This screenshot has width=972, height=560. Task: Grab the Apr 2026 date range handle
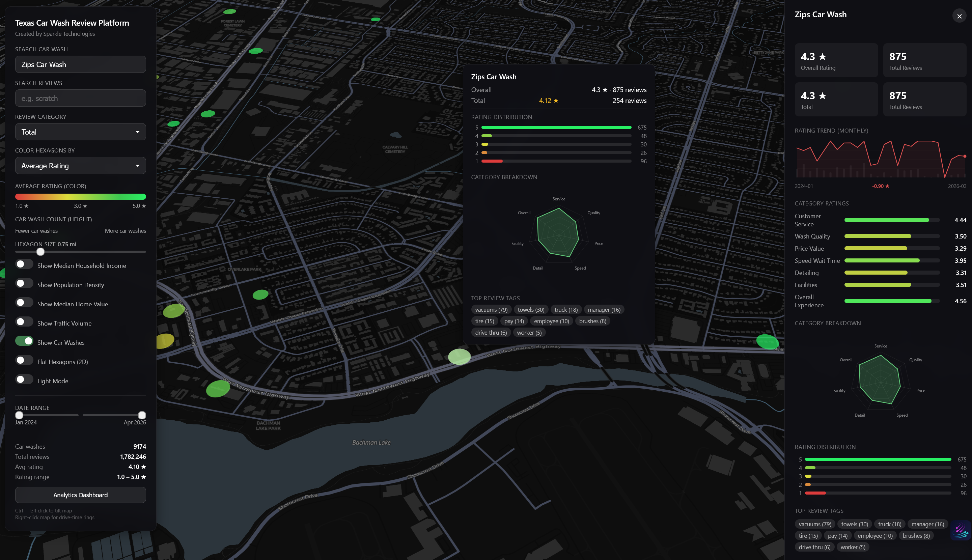pyautogui.click(x=142, y=415)
